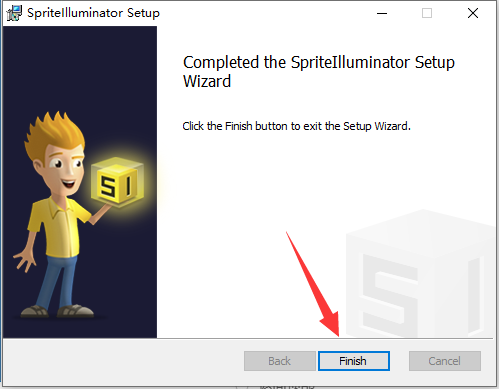Click the 'SpriteIlluminator Setup' title bar text
This screenshot has width=499, height=389.
[x=93, y=13]
